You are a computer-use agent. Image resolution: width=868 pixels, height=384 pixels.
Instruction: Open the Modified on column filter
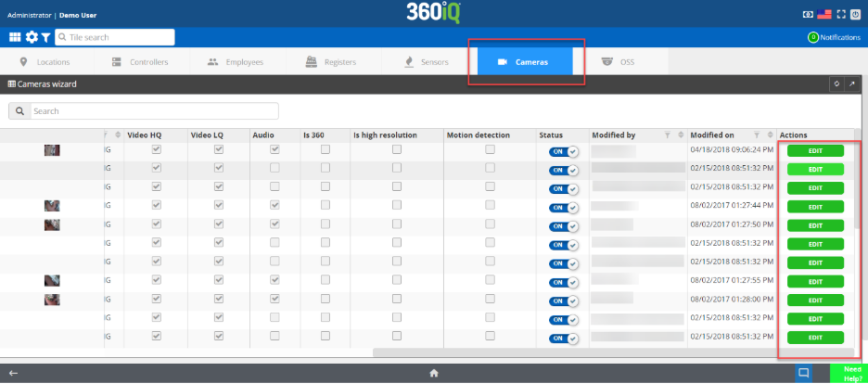[x=758, y=135]
